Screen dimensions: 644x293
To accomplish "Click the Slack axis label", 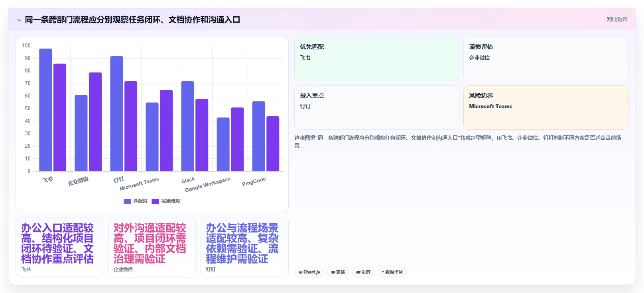I will click(x=188, y=180).
